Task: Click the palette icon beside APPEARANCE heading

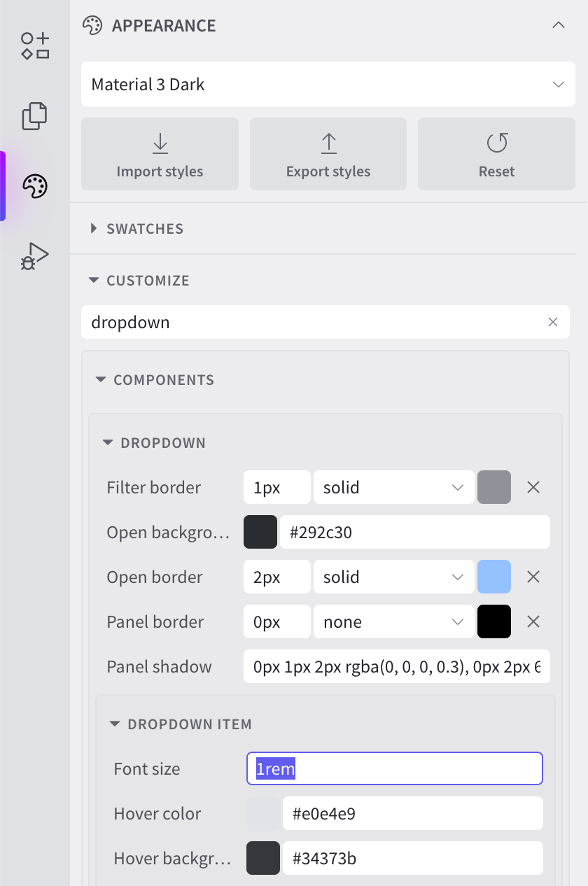Action: 92,24
